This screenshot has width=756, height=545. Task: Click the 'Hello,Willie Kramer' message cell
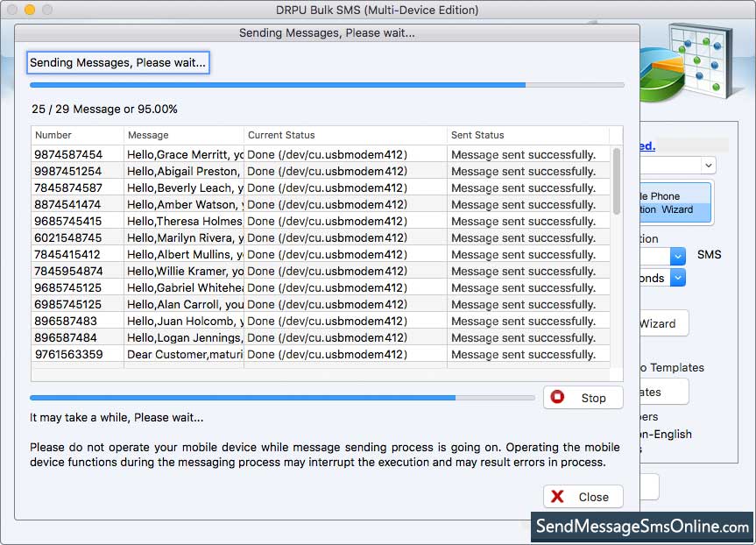[184, 271]
